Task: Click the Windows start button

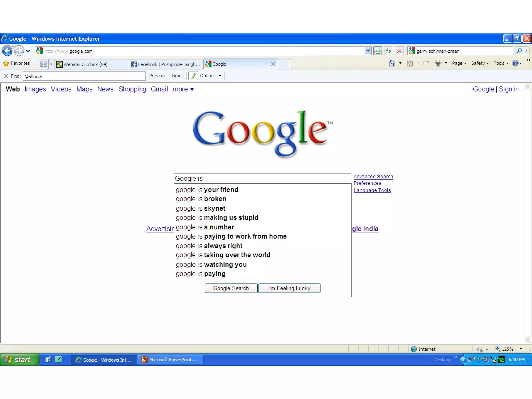Action: click(x=19, y=360)
